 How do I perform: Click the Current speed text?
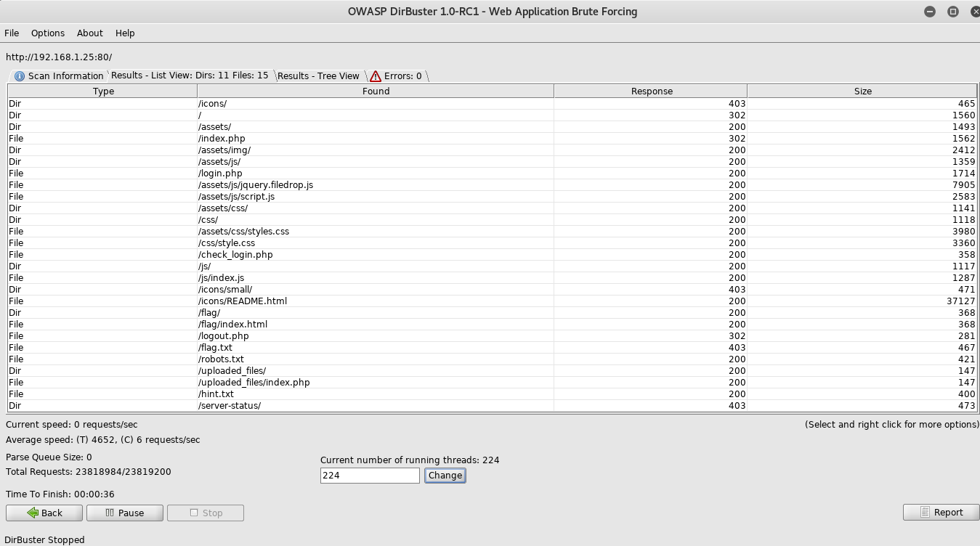pos(72,425)
